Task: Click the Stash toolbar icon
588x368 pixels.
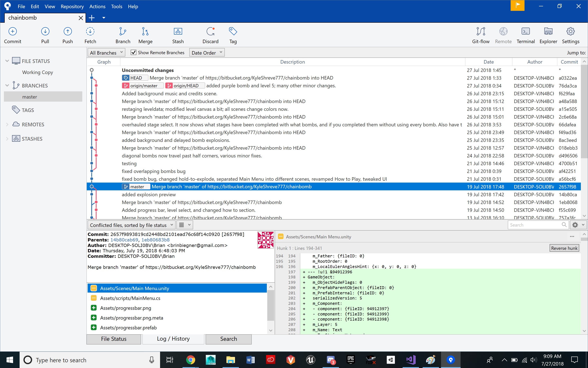Action: tap(178, 35)
